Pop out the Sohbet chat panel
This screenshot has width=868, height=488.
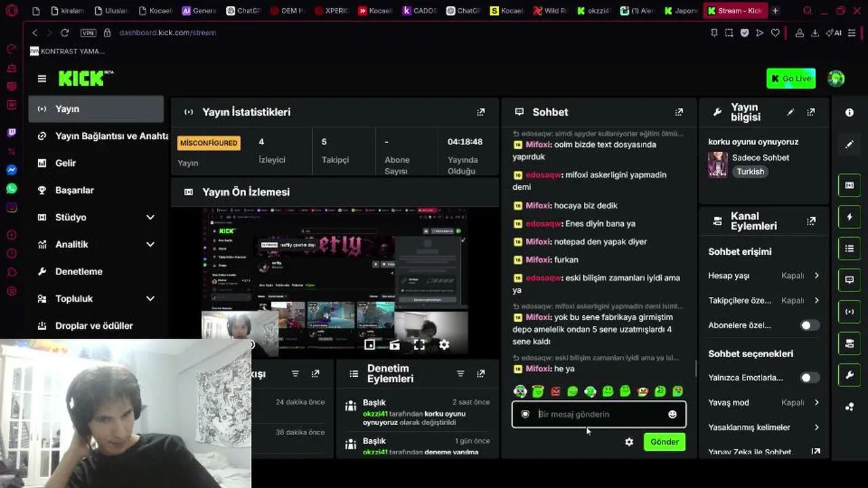[x=679, y=113]
